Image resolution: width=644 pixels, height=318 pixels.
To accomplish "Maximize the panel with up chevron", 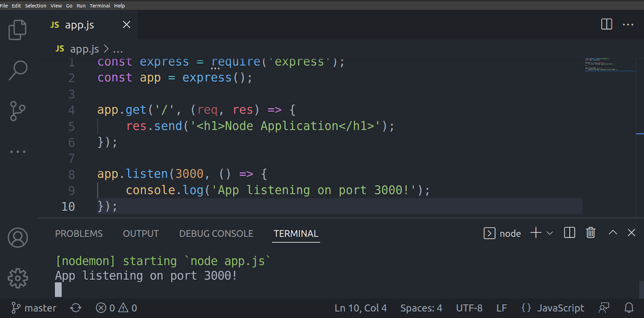I will click(613, 233).
